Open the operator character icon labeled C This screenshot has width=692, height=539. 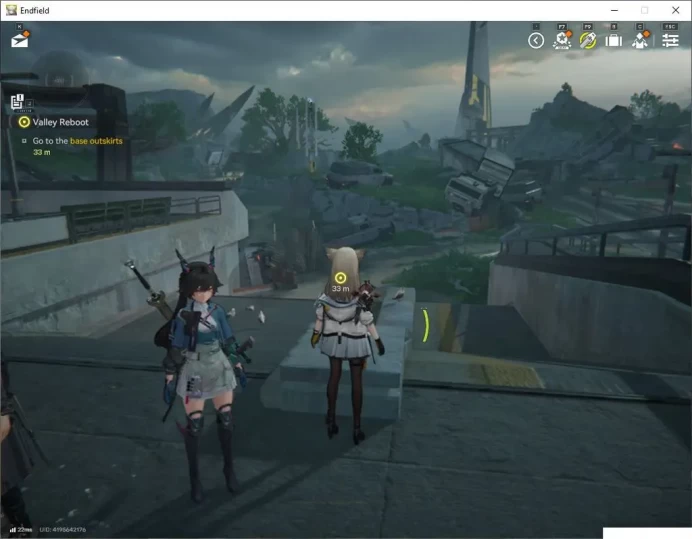coord(640,40)
